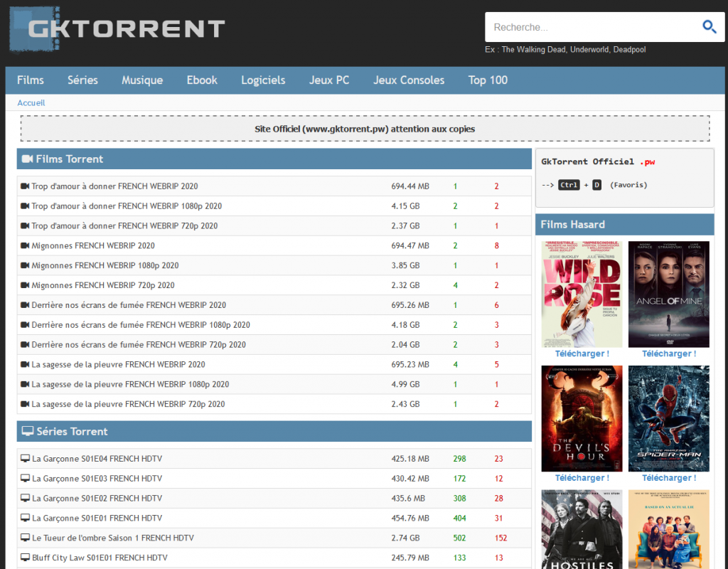Click the 4.99 GB size cell
This screenshot has height=569, width=728.
pos(405,384)
